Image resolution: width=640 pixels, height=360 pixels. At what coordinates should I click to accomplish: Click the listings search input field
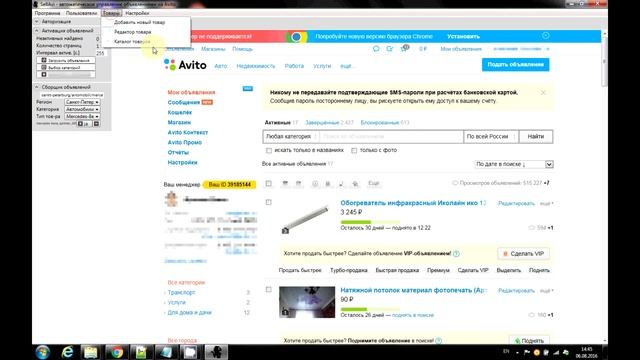tap(391, 136)
